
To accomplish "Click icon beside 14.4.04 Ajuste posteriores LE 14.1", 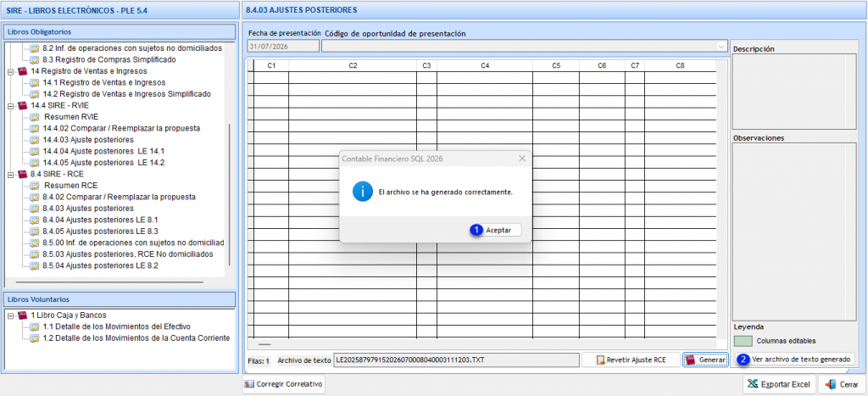I will [34, 151].
